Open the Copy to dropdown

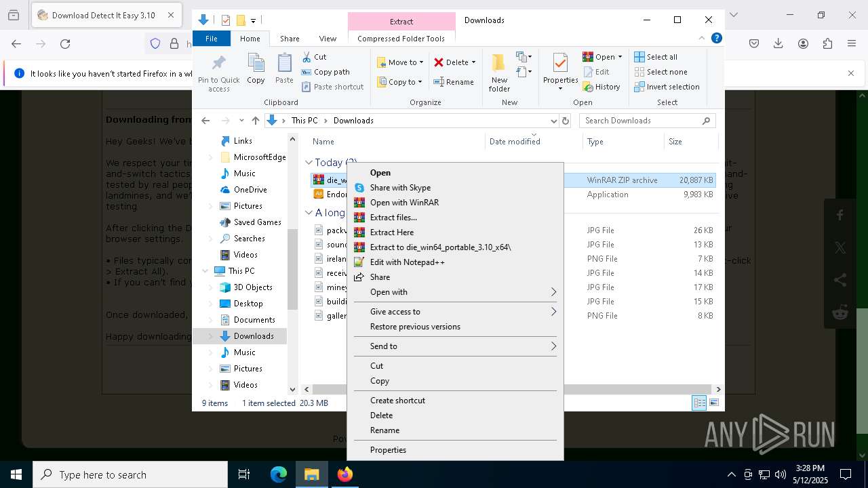click(399, 82)
